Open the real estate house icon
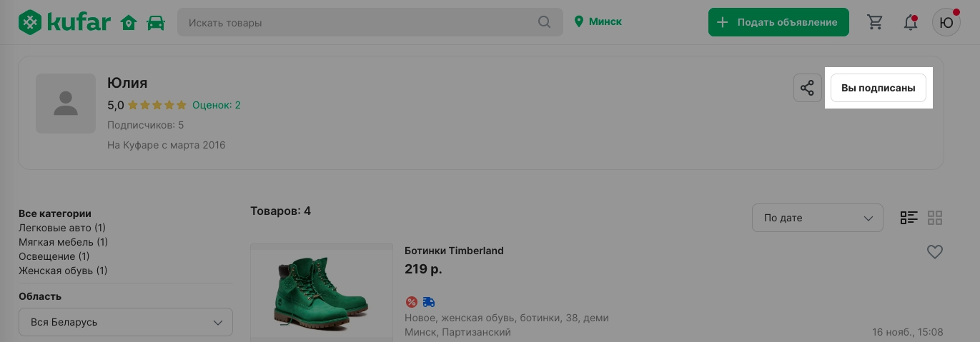The width and height of the screenshot is (980, 342). click(129, 23)
